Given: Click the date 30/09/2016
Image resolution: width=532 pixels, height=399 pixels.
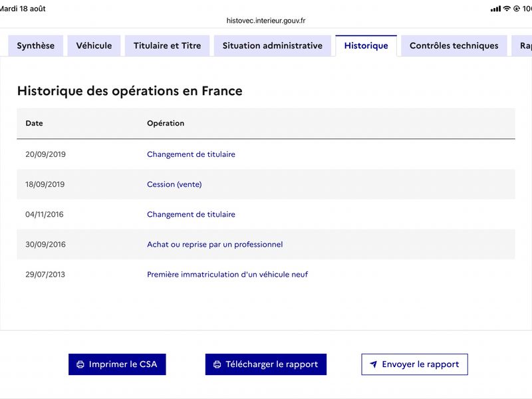Looking at the screenshot, I should click(x=45, y=244).
